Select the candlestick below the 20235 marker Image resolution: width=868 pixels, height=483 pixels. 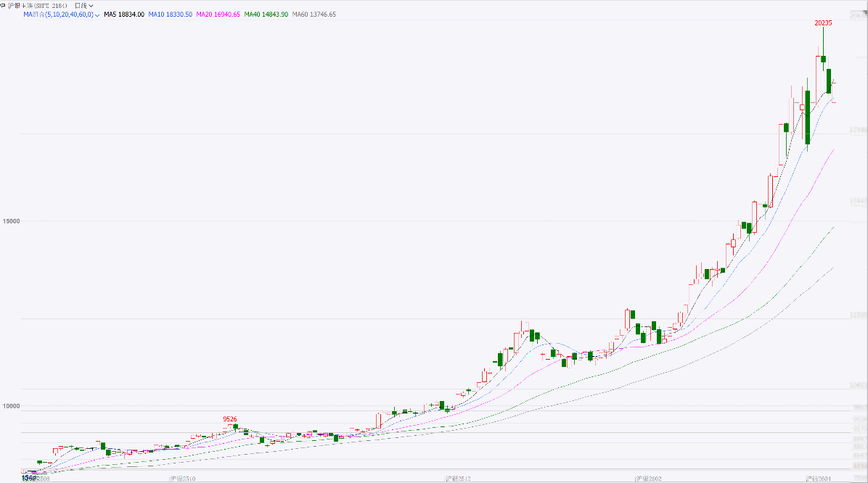(823, 59)
